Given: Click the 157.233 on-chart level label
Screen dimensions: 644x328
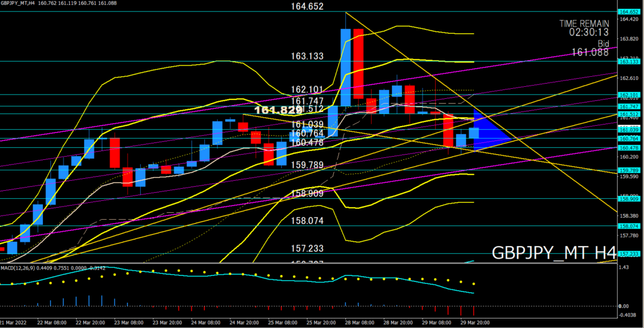Looking at the screenshot, I should 307,249.
